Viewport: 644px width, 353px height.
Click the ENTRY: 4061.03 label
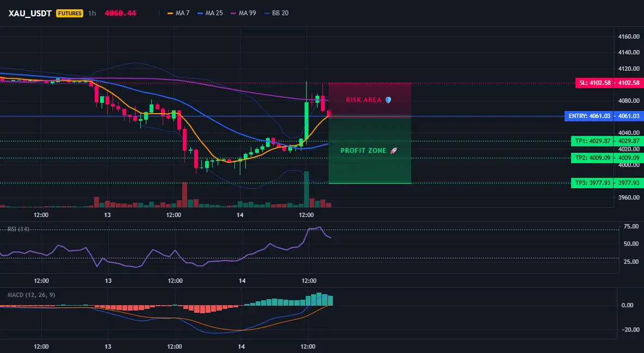[x=589, y=116]
